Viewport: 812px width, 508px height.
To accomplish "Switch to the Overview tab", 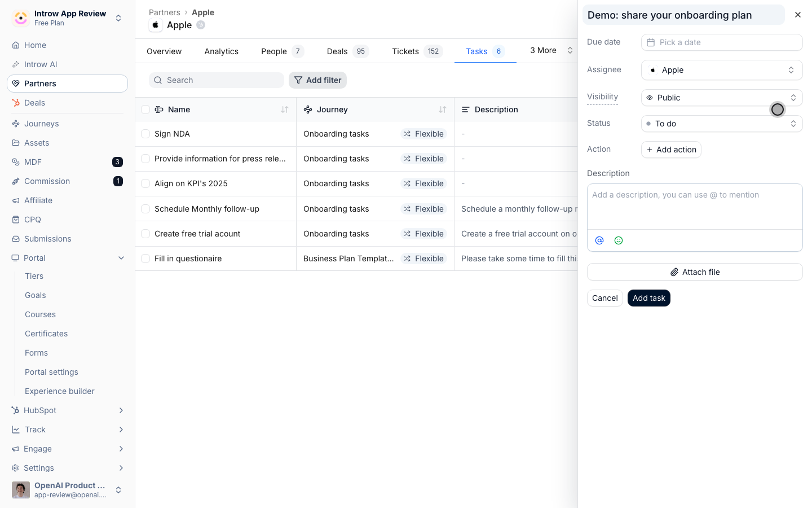I will point(164,51).
